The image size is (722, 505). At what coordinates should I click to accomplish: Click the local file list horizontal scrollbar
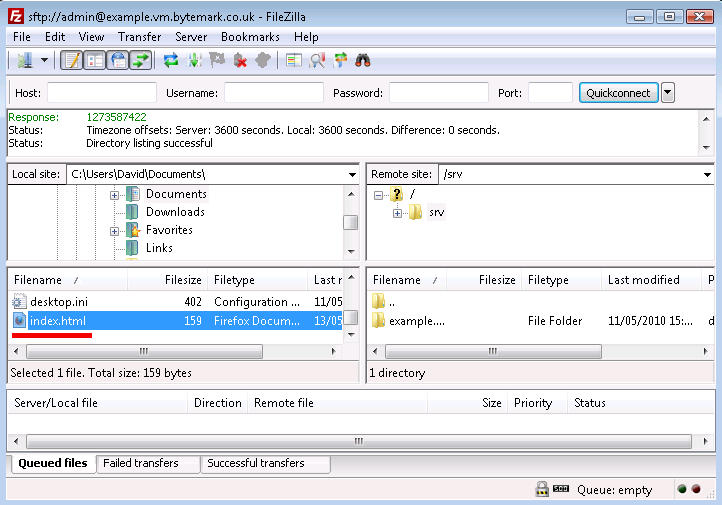[144, 351]
